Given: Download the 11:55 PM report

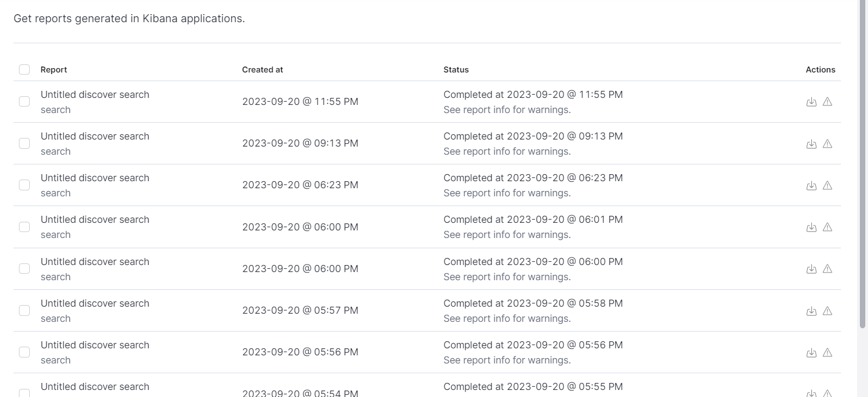Looking at the screenshot, I should click(x=811, y=102).
